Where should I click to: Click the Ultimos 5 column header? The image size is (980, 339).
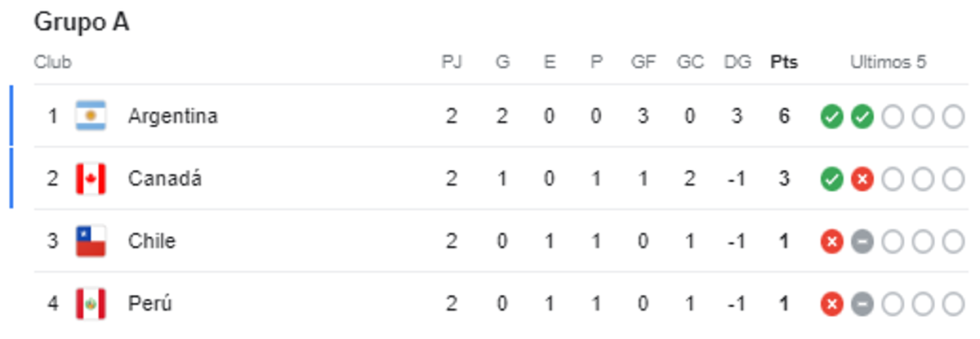tap(888, 62)
